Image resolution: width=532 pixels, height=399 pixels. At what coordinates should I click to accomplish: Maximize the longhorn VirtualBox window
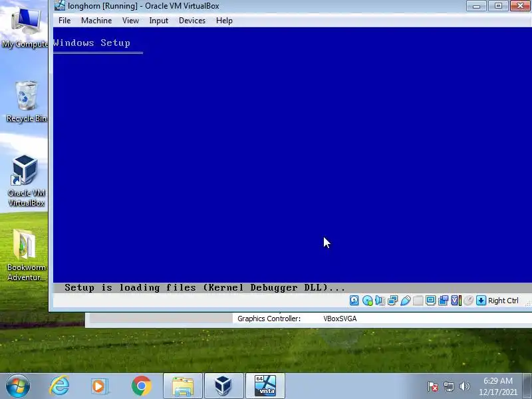[x=498, y=6]
